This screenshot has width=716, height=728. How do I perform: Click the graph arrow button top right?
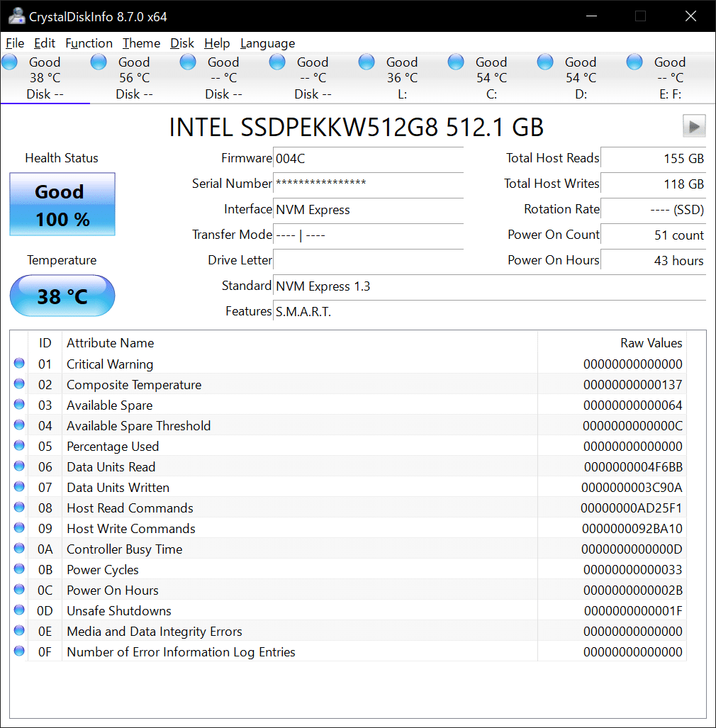point(694,125)
